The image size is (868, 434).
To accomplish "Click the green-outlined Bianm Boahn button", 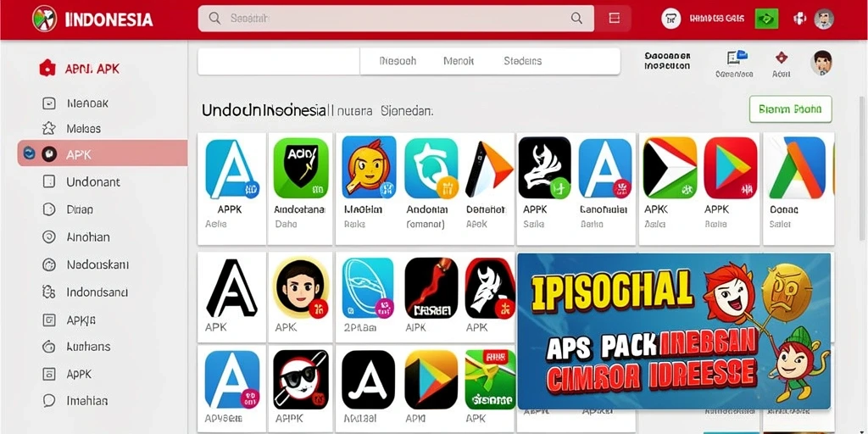I will pos(791,109).
